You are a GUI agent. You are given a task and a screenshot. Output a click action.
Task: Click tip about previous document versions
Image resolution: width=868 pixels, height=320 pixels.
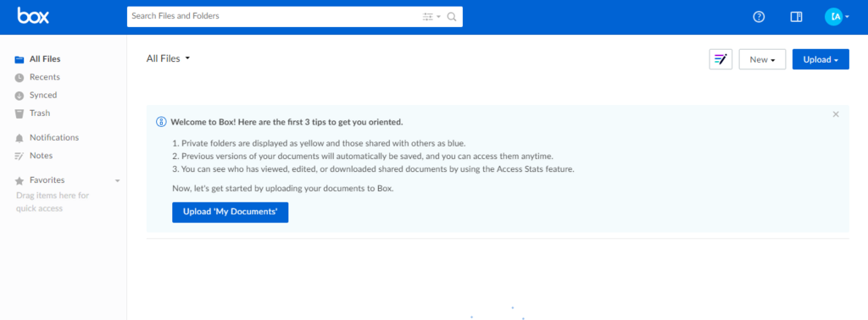363,157
